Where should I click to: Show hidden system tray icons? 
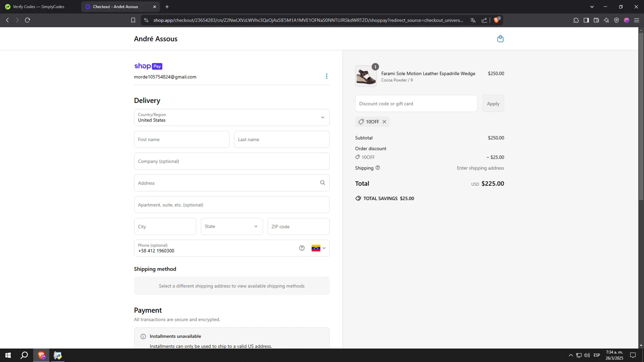[571, 355]
